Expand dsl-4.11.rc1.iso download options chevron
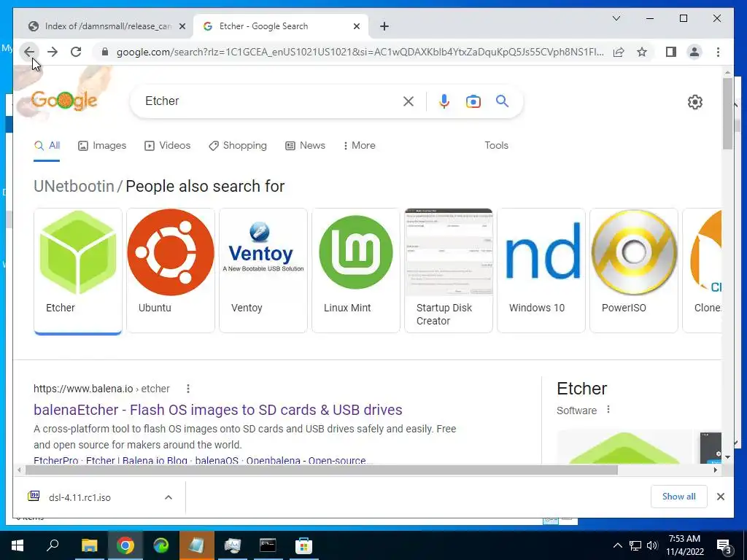The height and width of the screenshot is (560, 747). 169,497
